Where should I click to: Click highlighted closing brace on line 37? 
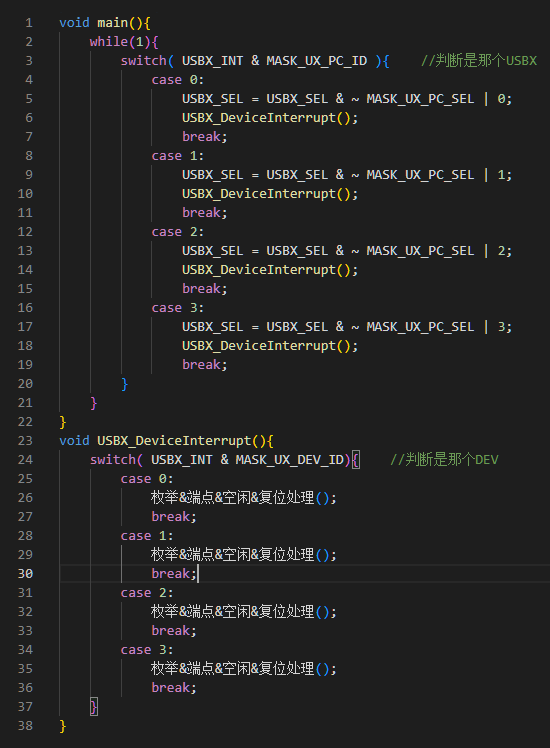(x=94, y=707)
